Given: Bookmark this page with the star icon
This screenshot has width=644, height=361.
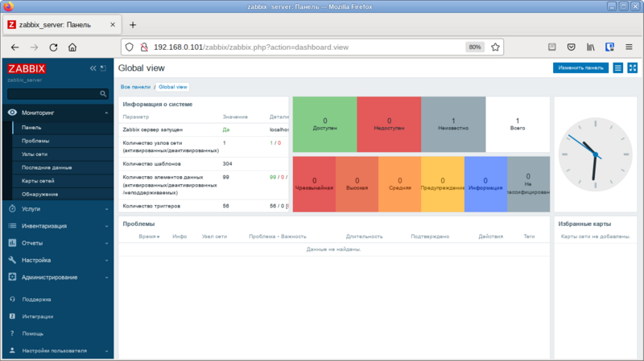Looking at the screenshot, I should coord(495,47).
